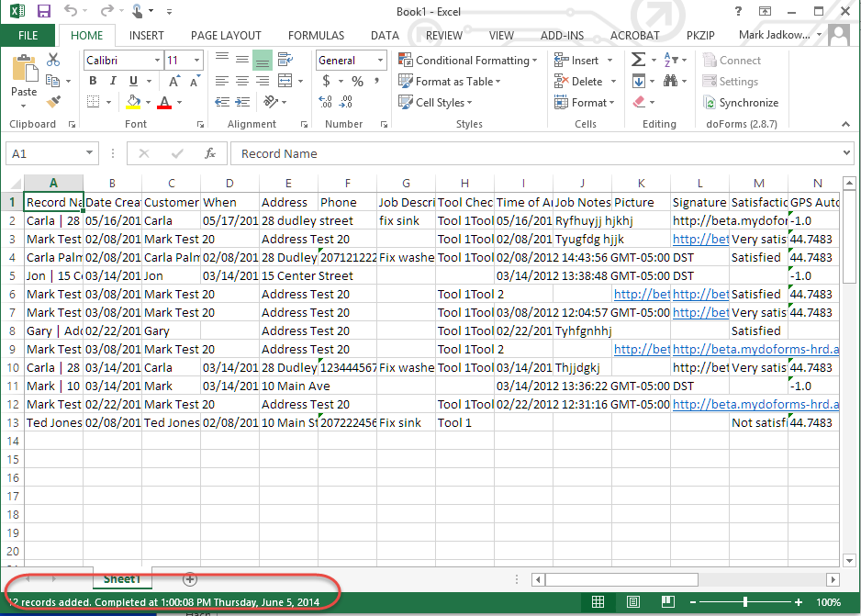This screenshot has height=616, width=861.
Task: Apply Comma Style number format
Action: click(376, 82)
